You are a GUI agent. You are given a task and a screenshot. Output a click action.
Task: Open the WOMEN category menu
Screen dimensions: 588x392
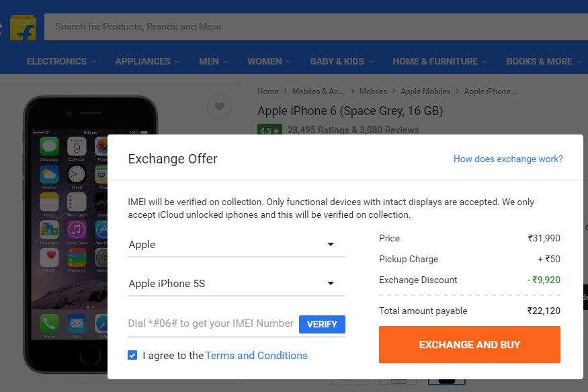pos(268,61)
